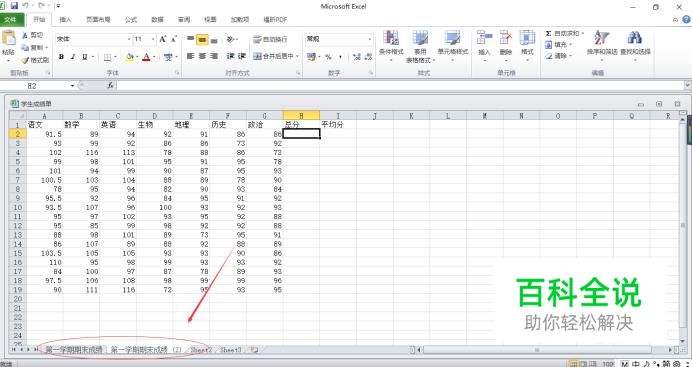
Task: Select the first 第一学期期末成绩 sheet tab
Action: point(74,349)
